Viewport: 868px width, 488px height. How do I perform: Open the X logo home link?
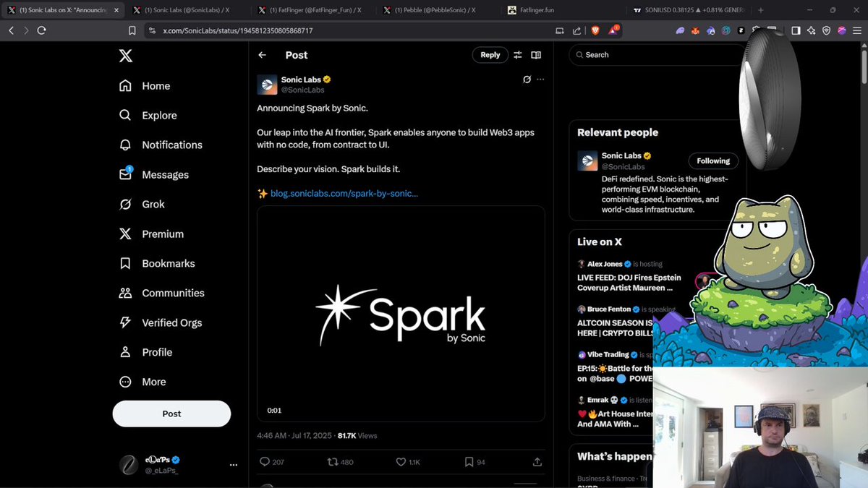tap(125, 56)
